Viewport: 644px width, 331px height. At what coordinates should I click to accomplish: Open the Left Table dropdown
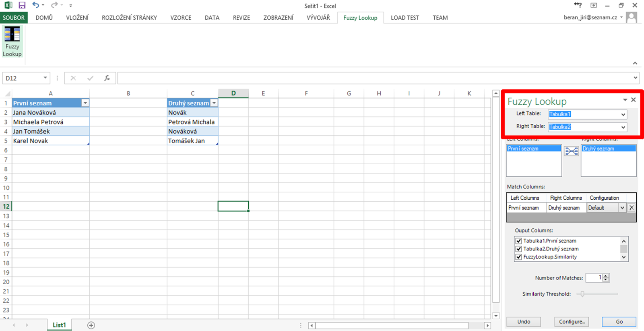[623, 114]
